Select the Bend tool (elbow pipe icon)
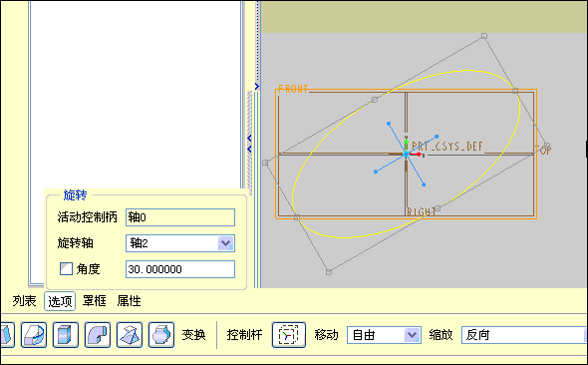 pyautogui.click(x=98, y=335)
